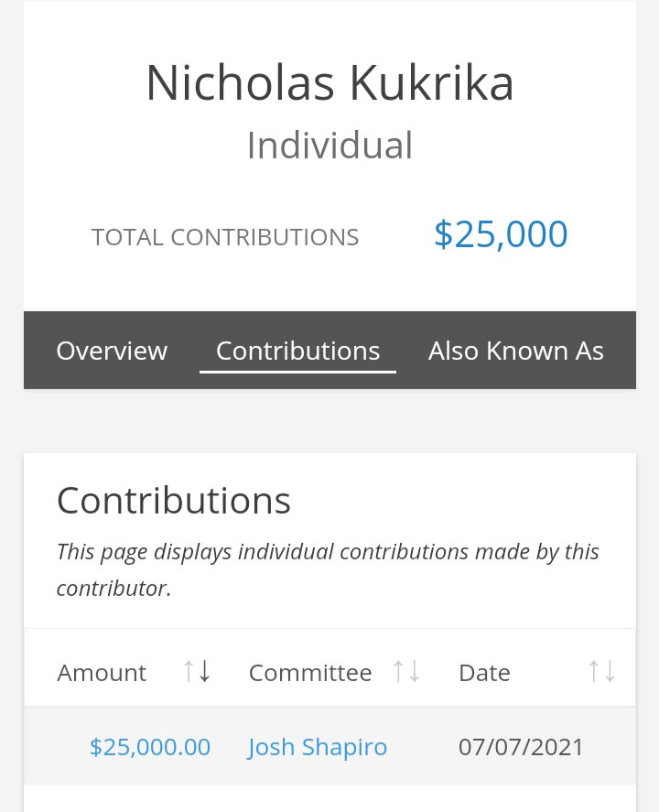Click the Amount column header
The width and height of the screenshot is (659, 812).
pos(102,673)
